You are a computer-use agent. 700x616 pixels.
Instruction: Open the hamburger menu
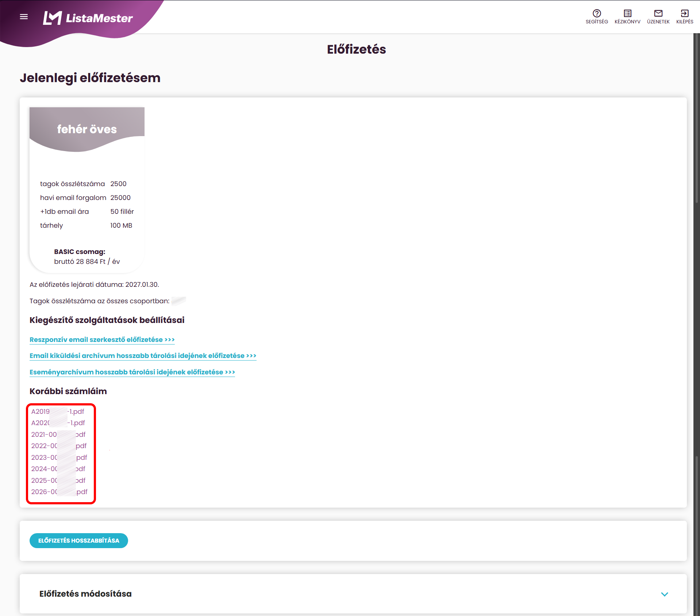24,17
